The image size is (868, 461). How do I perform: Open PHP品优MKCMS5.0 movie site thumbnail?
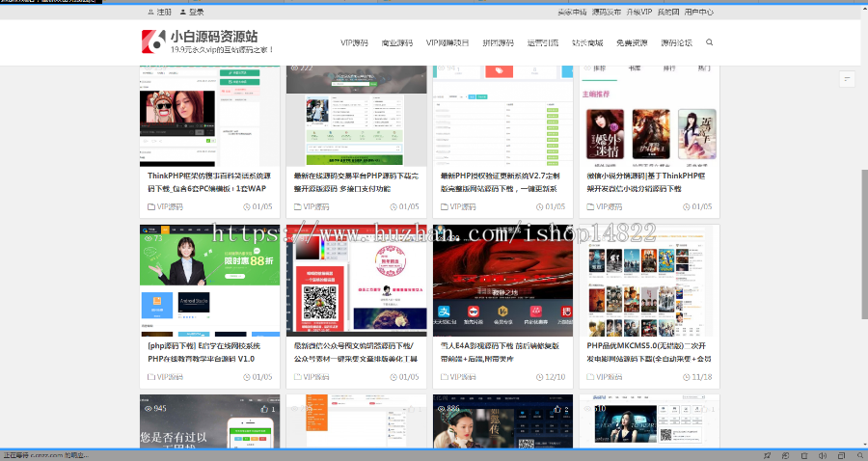[x=649, y=281]
